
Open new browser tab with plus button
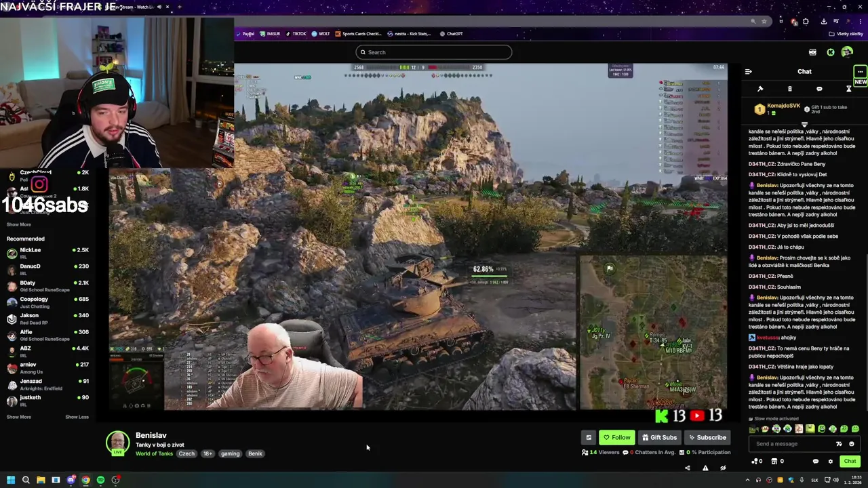tap(179, 7)
